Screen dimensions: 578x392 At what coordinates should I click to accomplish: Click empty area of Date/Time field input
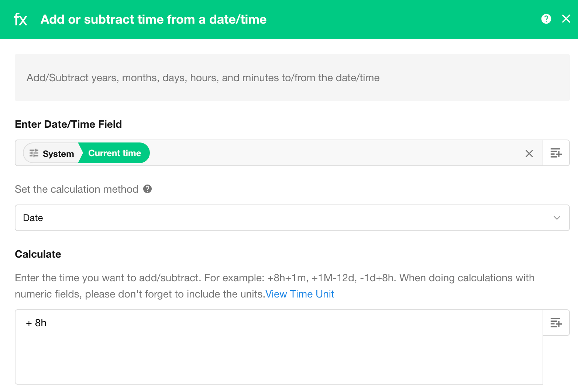click(332, 153)
